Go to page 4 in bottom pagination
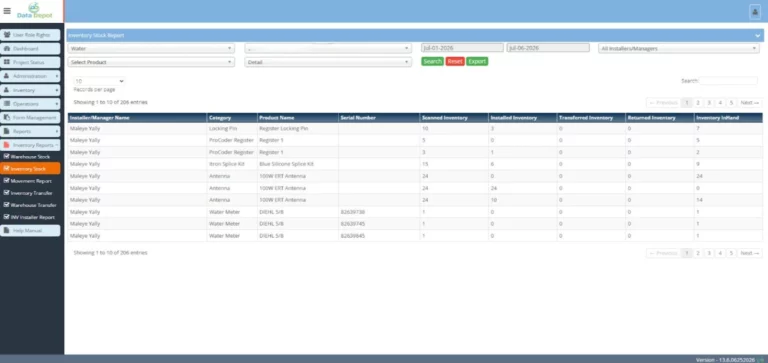Screen dimensions: 768x363 720,253
